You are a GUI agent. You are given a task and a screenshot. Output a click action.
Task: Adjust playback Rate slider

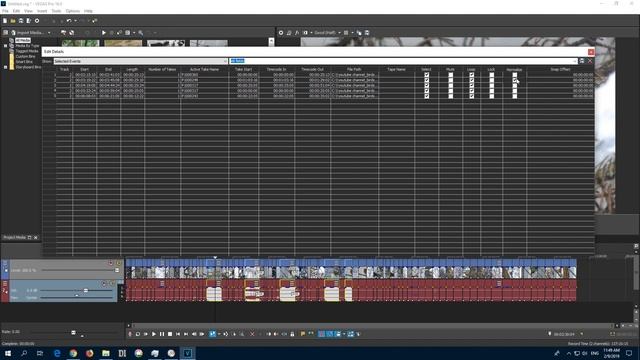tap(73, 332)
